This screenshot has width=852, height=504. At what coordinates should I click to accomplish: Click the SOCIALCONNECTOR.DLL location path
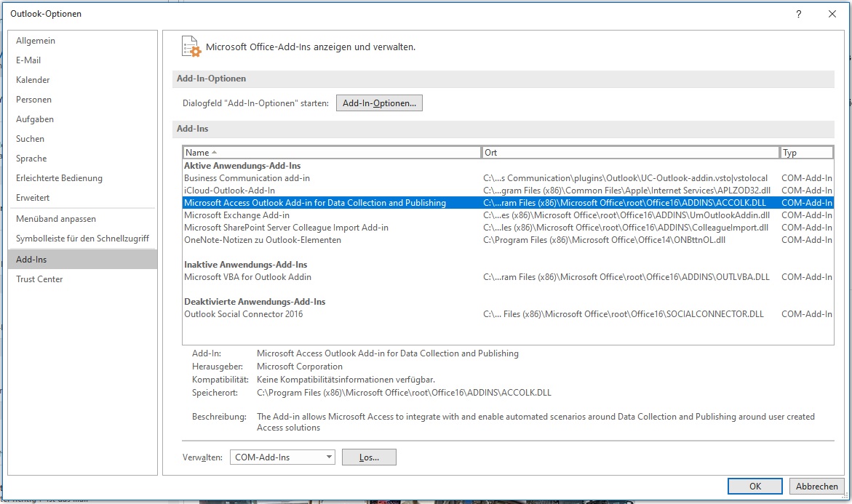tap(624, 314)
